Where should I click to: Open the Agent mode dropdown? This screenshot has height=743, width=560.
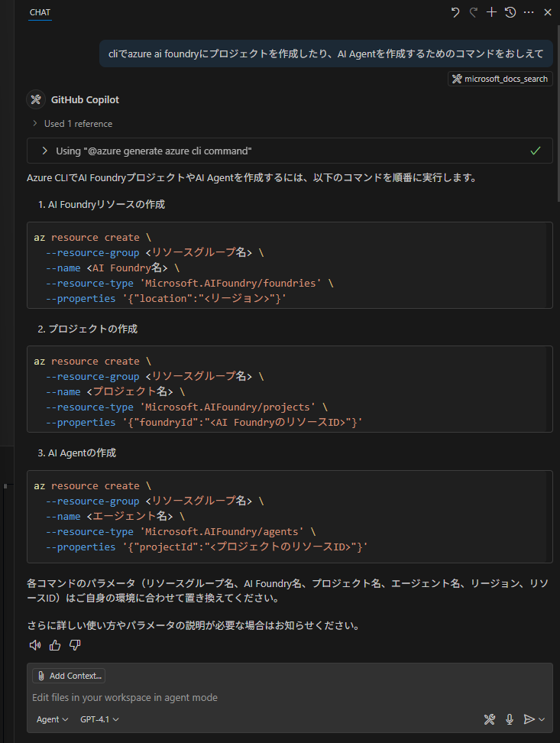tap(53, 719)
